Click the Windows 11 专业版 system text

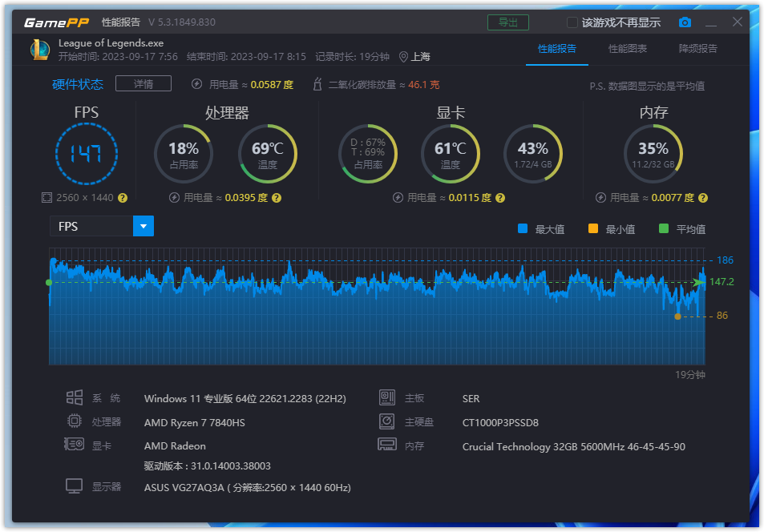tap(245, 398)
